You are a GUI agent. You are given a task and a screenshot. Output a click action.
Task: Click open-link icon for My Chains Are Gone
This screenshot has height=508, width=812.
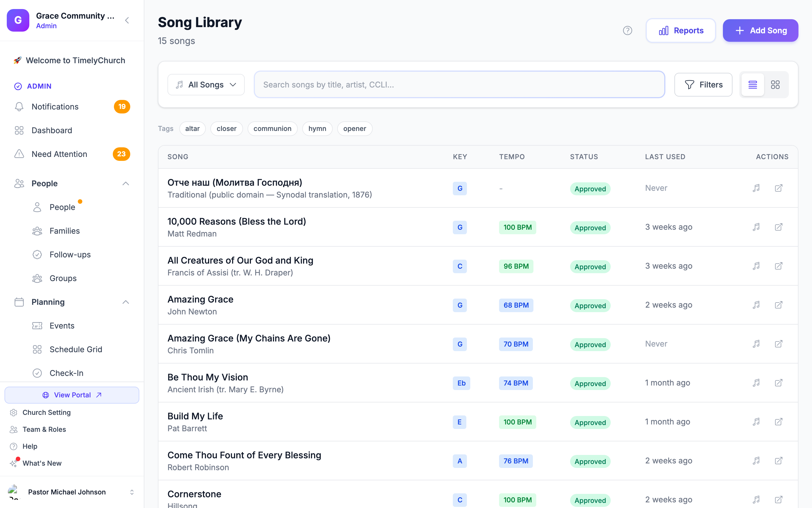point(778,344)
